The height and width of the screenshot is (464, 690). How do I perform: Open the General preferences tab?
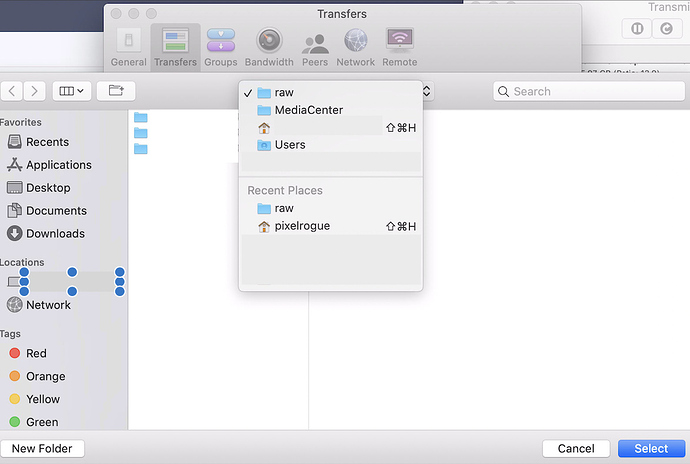[128, 46]
